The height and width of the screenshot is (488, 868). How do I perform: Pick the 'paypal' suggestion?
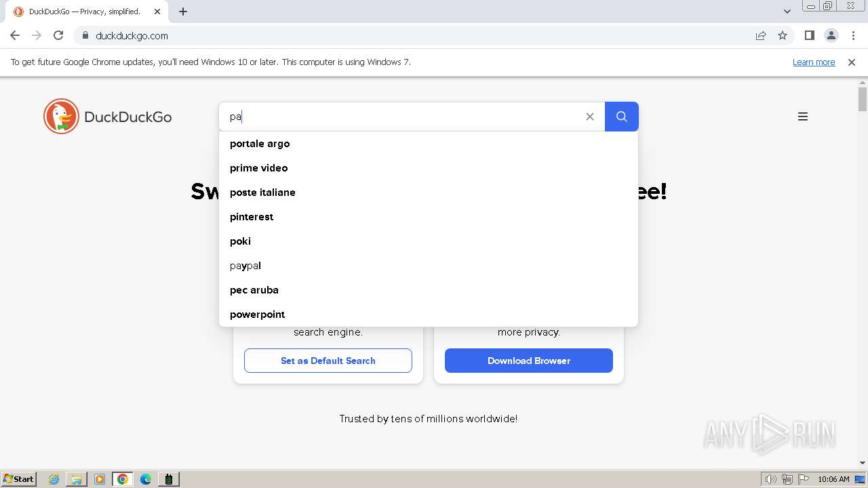click(429, 266)
